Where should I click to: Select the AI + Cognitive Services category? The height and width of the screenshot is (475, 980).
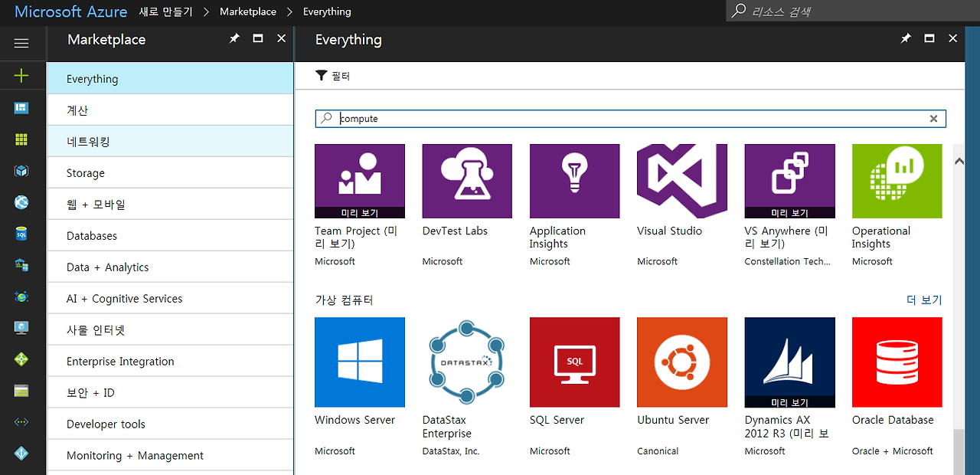170,299
